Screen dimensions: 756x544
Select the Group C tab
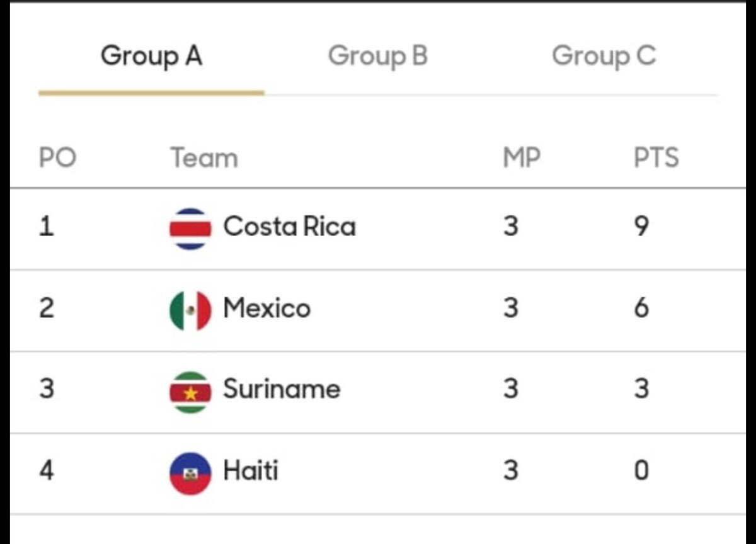pyautogui.click(x=604, y=56)
